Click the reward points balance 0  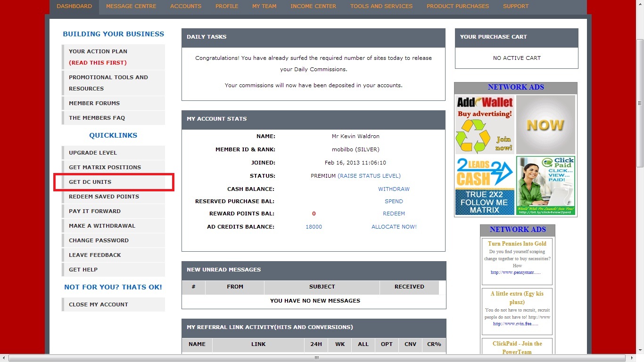(314, 214)
